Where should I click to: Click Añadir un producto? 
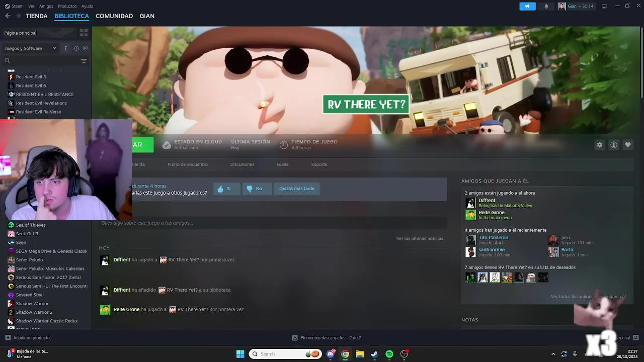pos(28,338)
